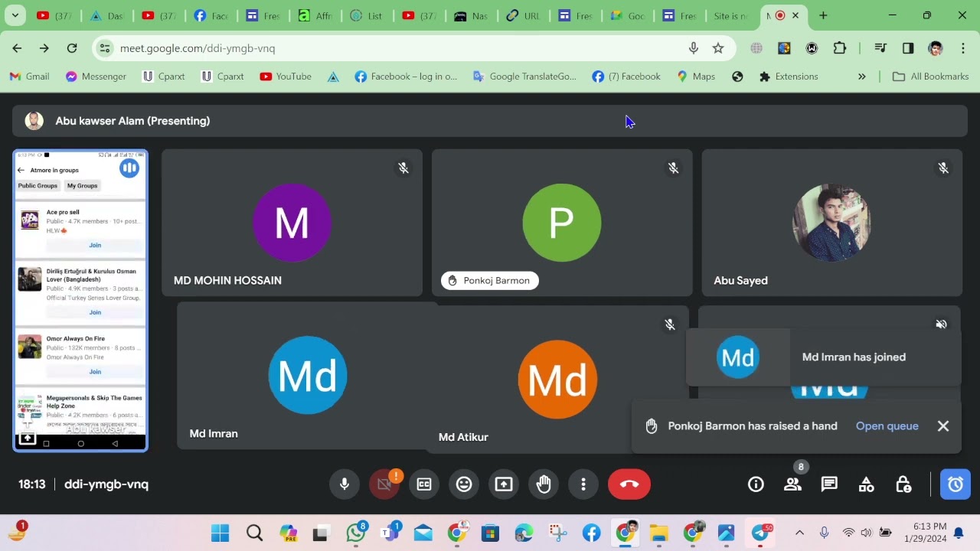Click Join for Omor Always On Fire

click(95, 372)
